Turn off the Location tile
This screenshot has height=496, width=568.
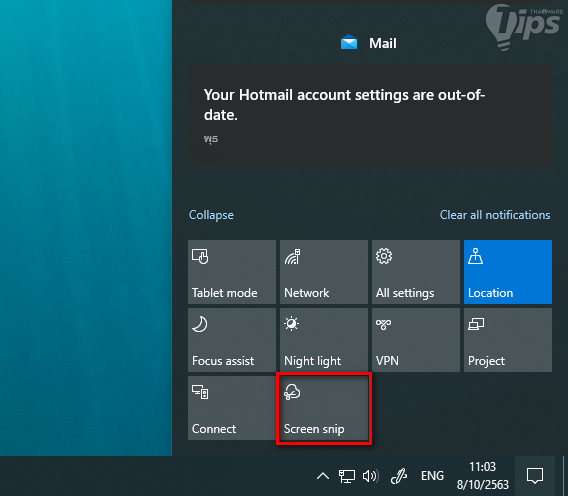click(508, 272)
